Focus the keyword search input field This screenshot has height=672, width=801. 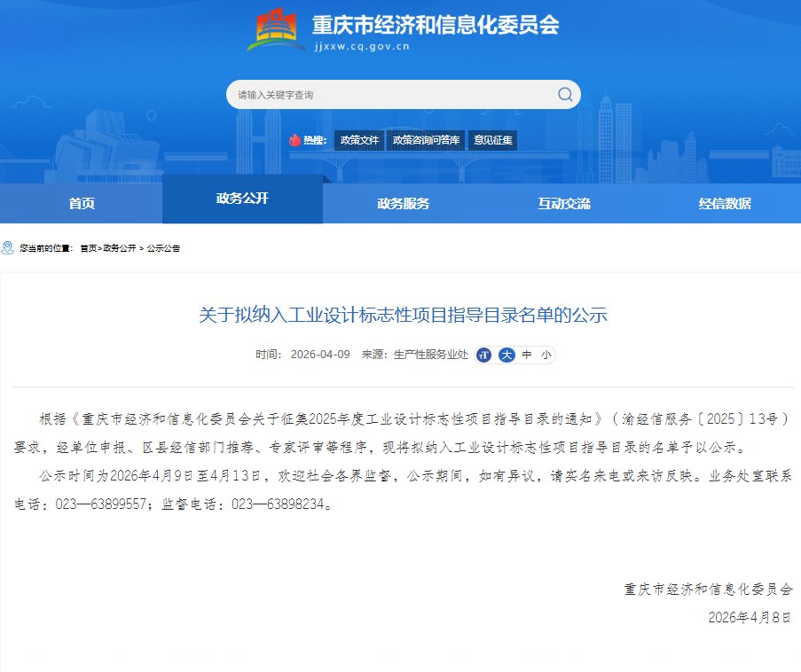pyautogui.click(x=390, y=95)
